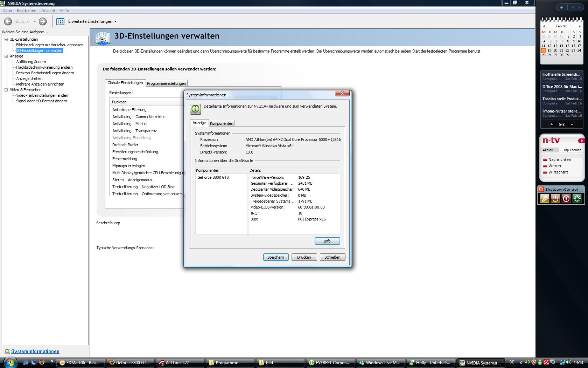Screen dimensions: 588x368
Task: Click the sidebar add gadget plus button
Action: point(561,7)
